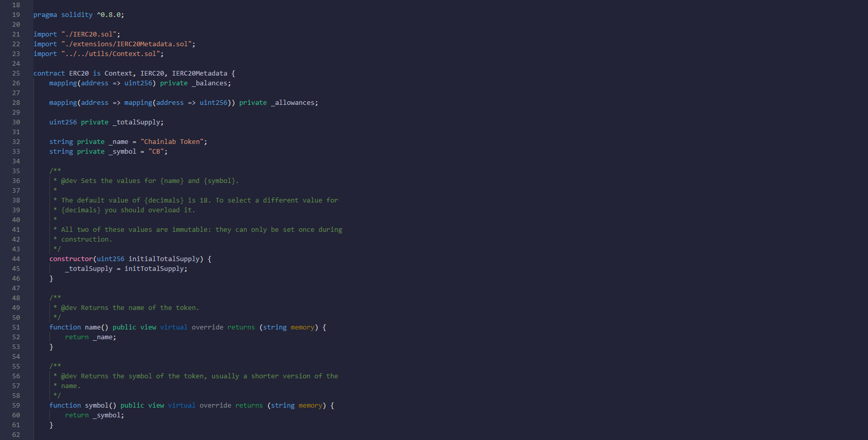Click the name() function name

click(93, 327)
